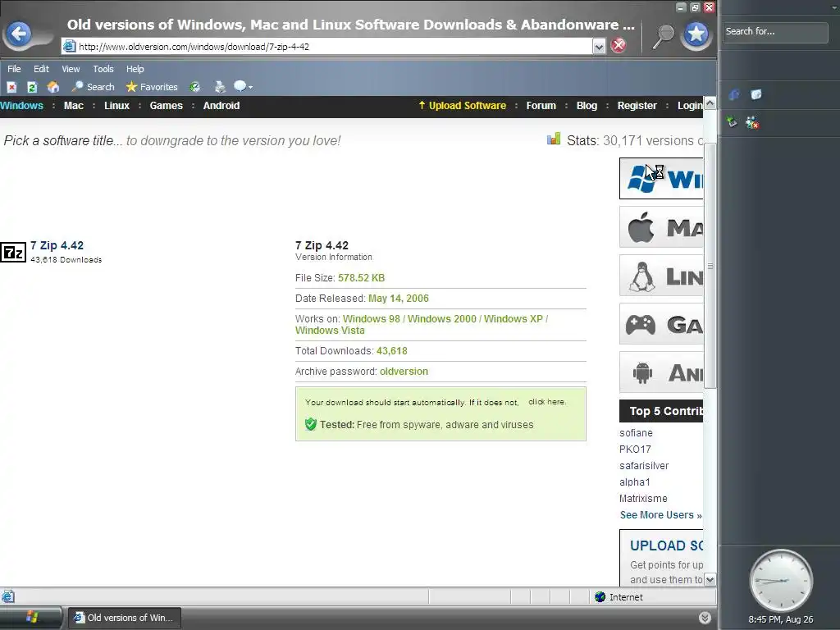Viewport: 840px width, 630px height.
Task: Open the Windows platform banner
Action: click(661, 178)
